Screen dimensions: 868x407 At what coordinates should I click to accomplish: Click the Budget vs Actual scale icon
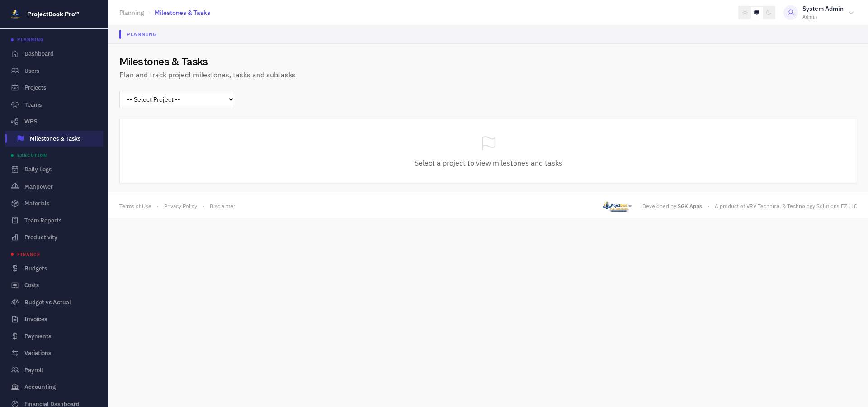(15, 302)
